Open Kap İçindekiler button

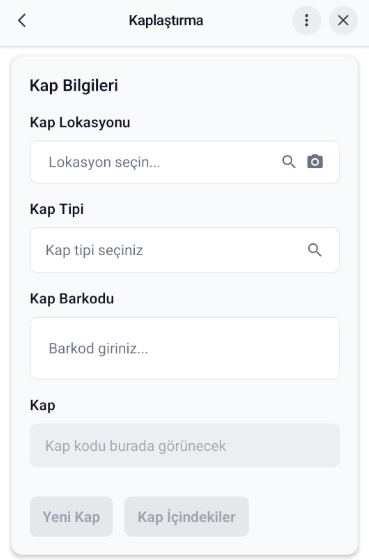pyautogui.click(x=186, y=516)
